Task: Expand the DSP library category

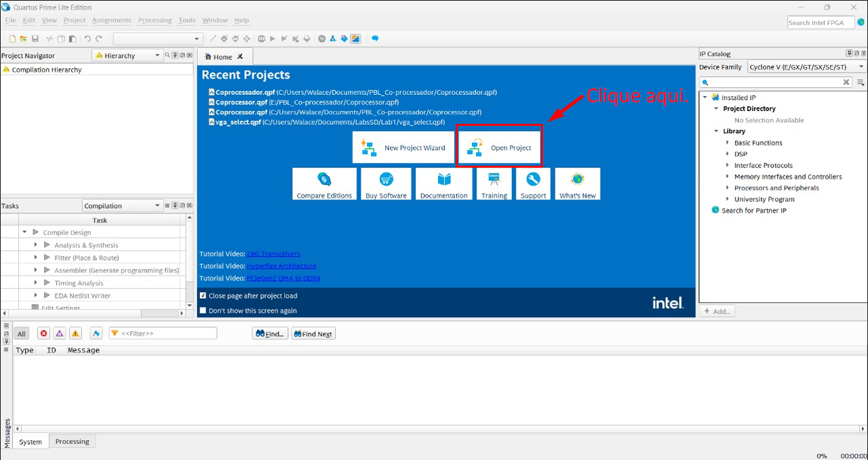Action: click(728, 154)
